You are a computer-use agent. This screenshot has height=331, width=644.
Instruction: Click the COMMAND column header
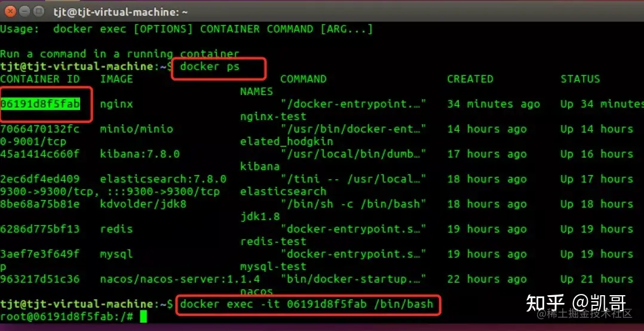point(303,79)
